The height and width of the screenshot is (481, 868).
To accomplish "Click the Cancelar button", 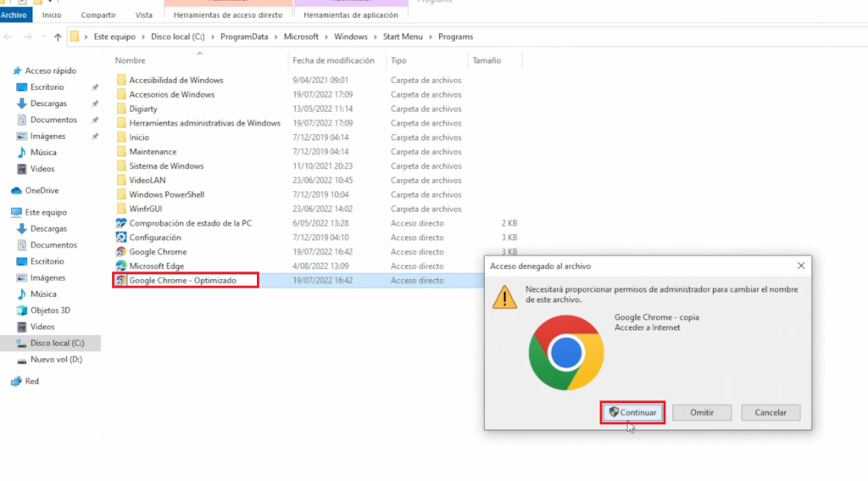I will click(x=771, y=412).
